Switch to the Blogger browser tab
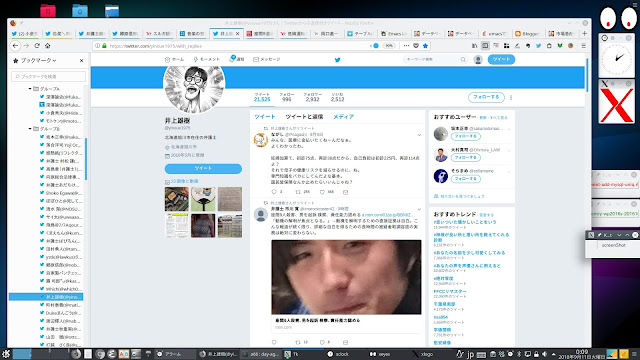The image size is (640, 360). (527, 33)
